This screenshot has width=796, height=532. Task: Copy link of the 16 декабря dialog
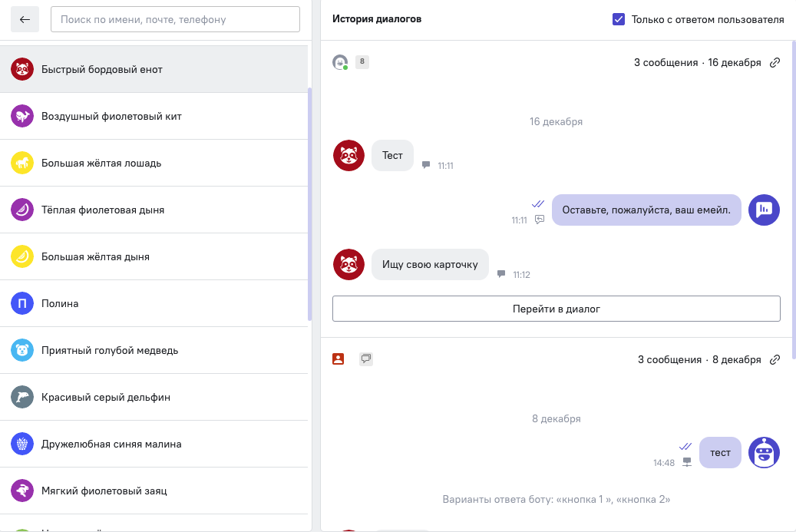click(775, 62)
